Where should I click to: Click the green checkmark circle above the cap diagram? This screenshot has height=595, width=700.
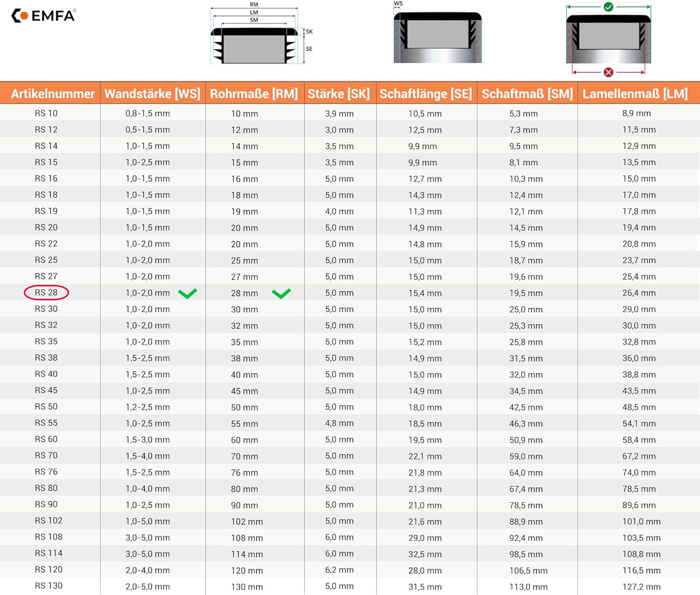pos(608,7)
